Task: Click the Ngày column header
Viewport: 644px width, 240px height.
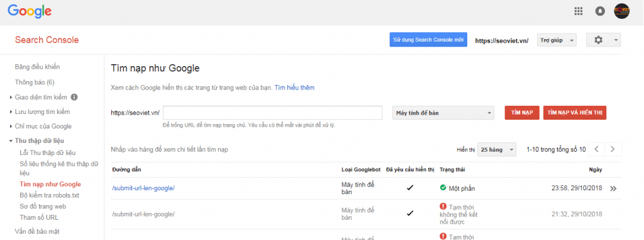Action: pyautogui.click(x=596, y=169)
